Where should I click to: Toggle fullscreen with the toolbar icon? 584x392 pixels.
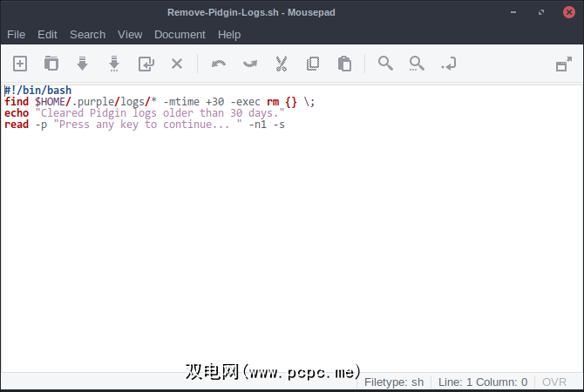coord(563,64)
